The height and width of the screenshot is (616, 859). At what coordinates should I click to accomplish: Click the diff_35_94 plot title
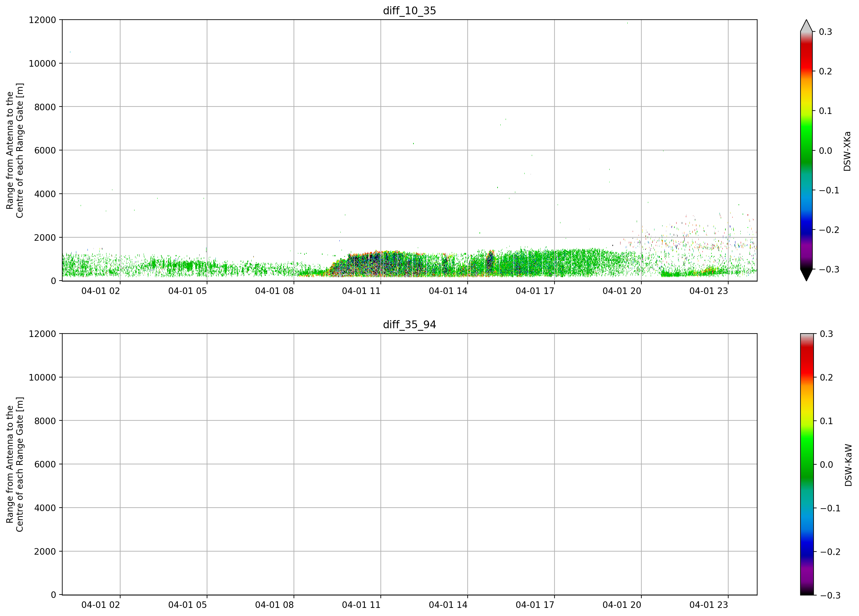pyautogui.click(x=409, y=325)
